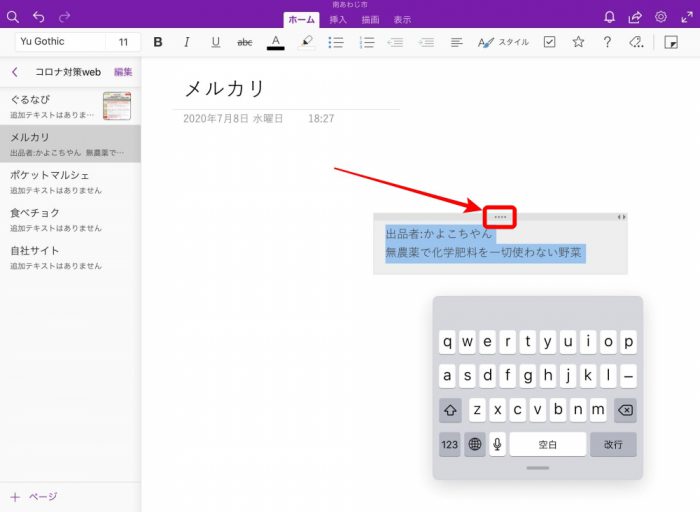This screenshot has height=512, width=700.
Task: Click the redo arrow icon
Action: click(65, 17)
